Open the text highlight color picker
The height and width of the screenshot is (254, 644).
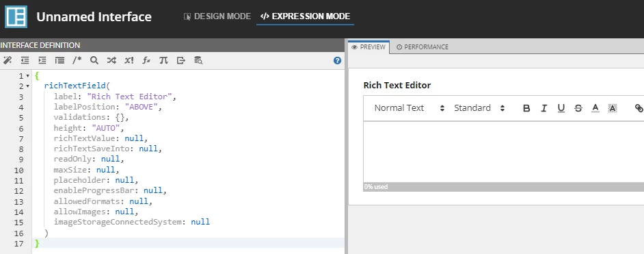tap(613, 108)
